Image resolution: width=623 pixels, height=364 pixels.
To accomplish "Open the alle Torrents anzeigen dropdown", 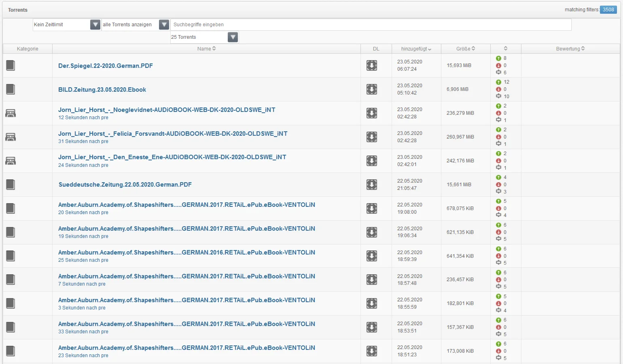I will point(135,25).
